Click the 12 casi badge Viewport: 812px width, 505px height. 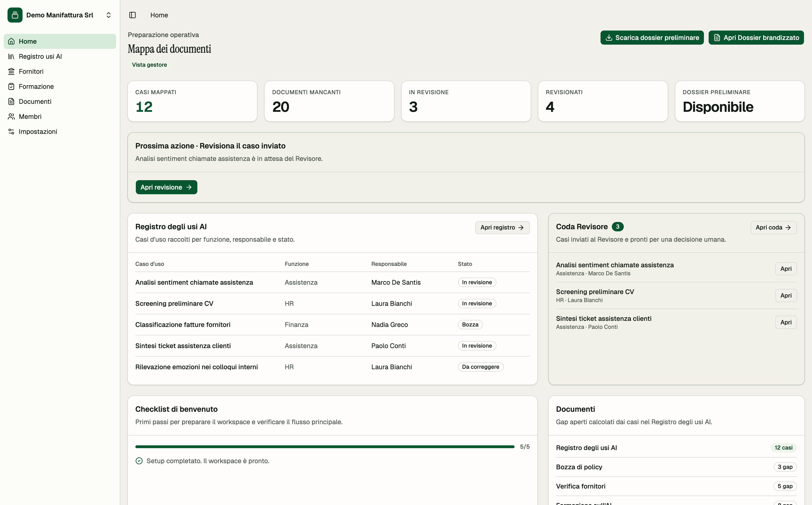pos(784,448)
